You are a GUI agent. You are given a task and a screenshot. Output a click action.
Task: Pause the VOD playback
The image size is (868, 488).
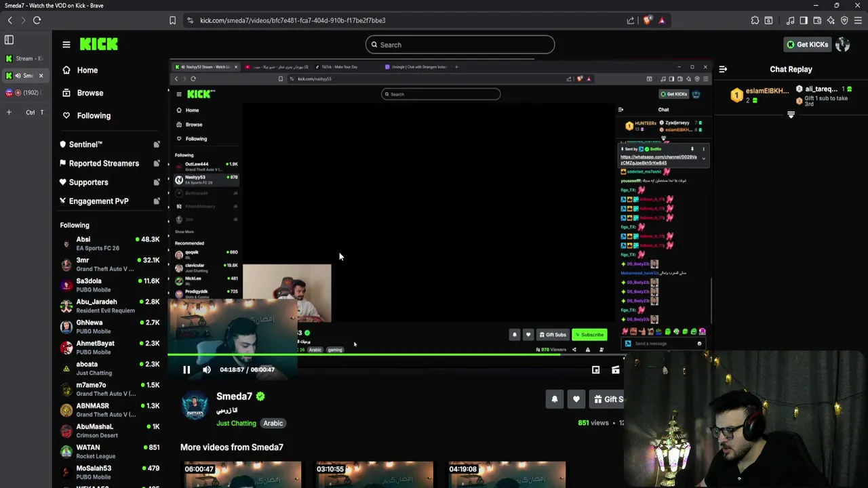[x=186, y=370]
